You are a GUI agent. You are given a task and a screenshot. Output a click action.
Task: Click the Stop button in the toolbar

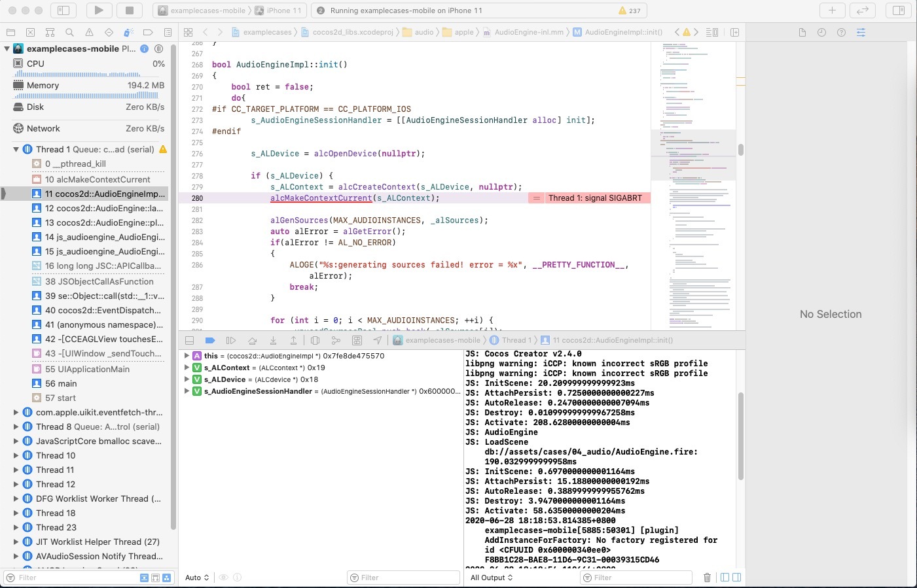(129, 10)
